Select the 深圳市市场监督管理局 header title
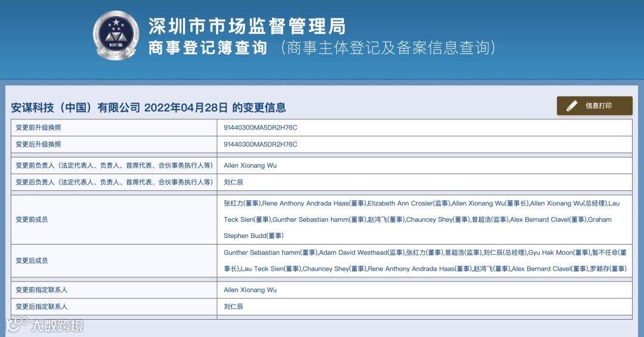 tap(247, 26)
